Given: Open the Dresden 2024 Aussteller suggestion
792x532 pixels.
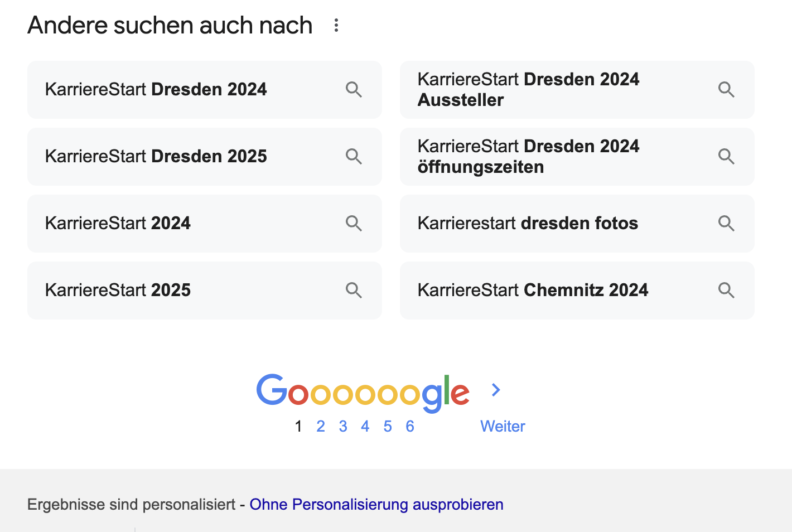Looking at the screenshot, I should [x=529, y=89].
